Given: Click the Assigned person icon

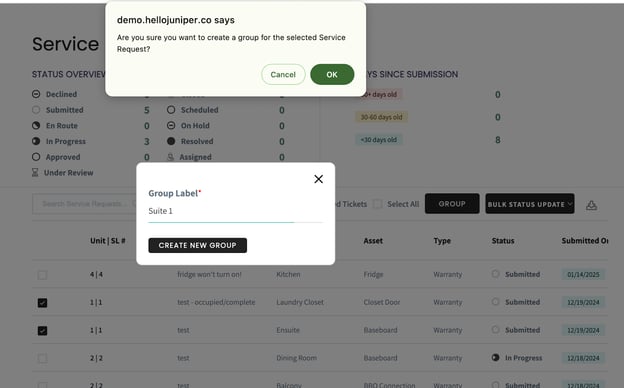Looking at the screenshot, I should [170, 157].
